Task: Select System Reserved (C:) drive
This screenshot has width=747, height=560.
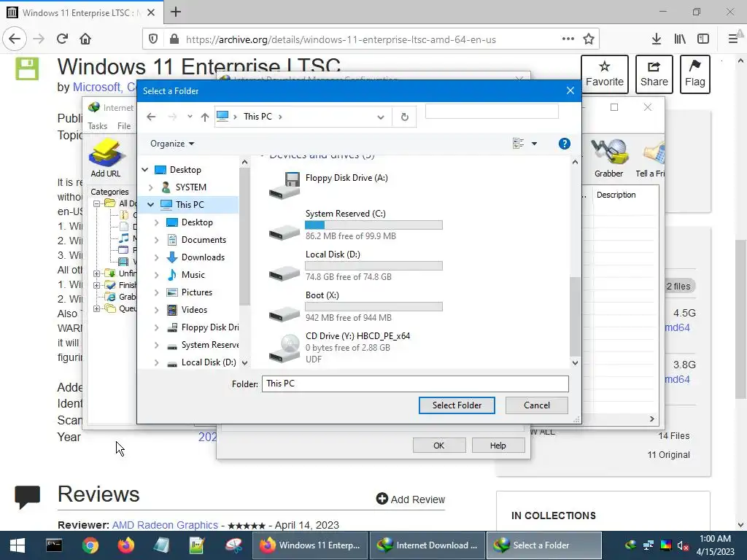Action: coord(355,225)
